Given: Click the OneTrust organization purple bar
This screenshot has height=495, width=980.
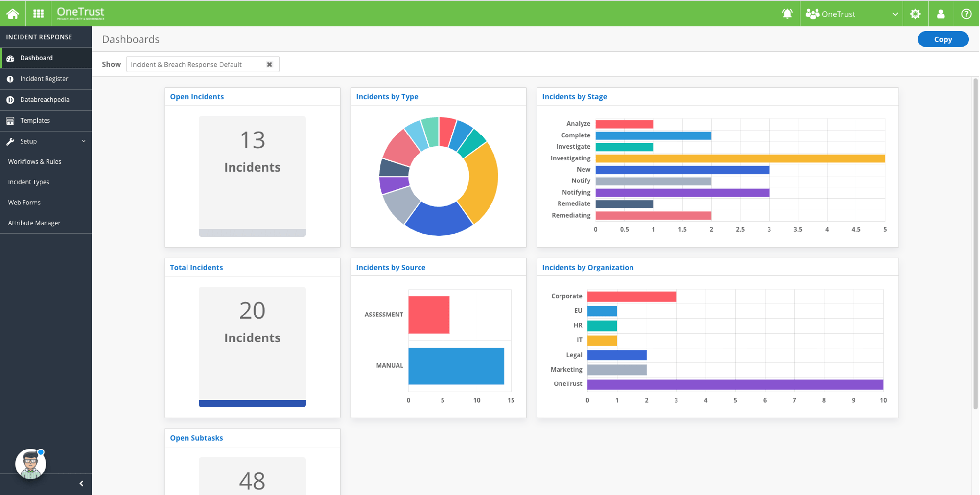Looking at the screenshot, I should click(x=735, y=384).
